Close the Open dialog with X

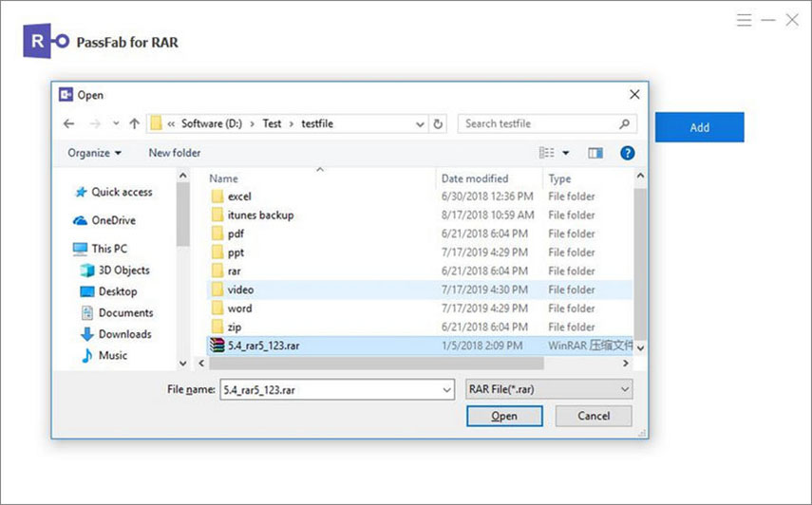point(634,94)
